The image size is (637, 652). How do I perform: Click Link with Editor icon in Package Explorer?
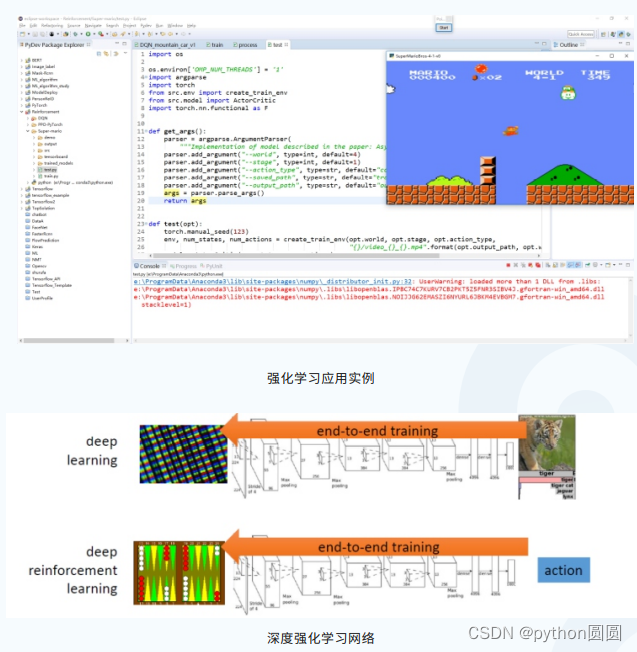tap(106, 54)
